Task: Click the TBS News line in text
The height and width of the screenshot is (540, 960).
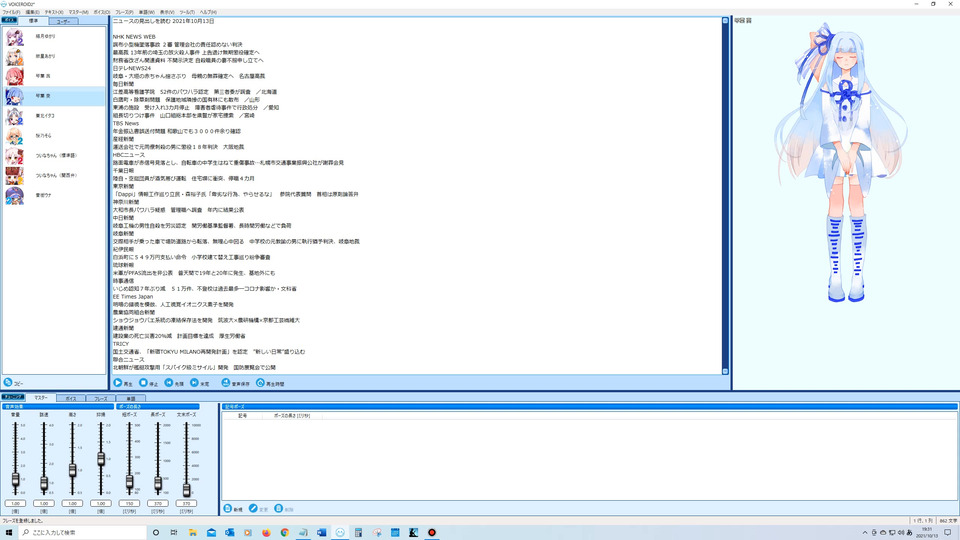Action: pos(126,123)
